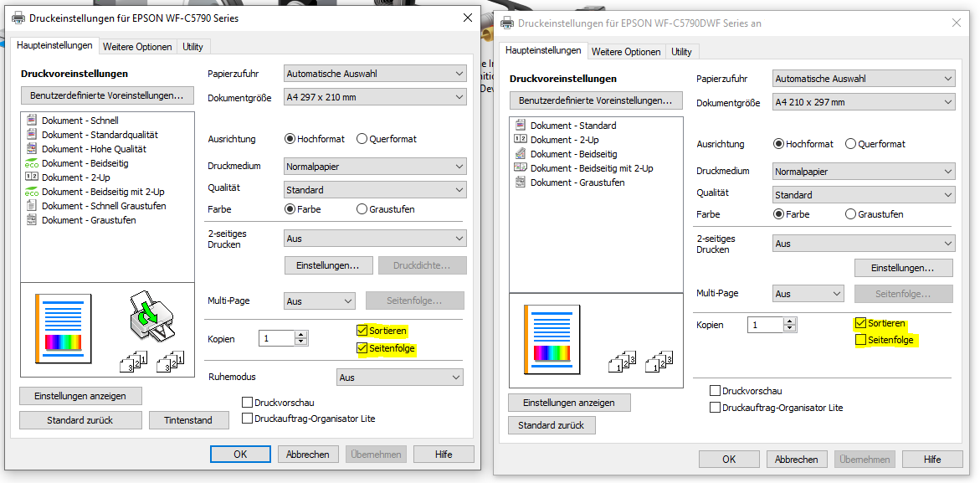
Task: Enable the unticked Seitenfolge checkbox
Action: pyautogui.click(x=860, y=340)
